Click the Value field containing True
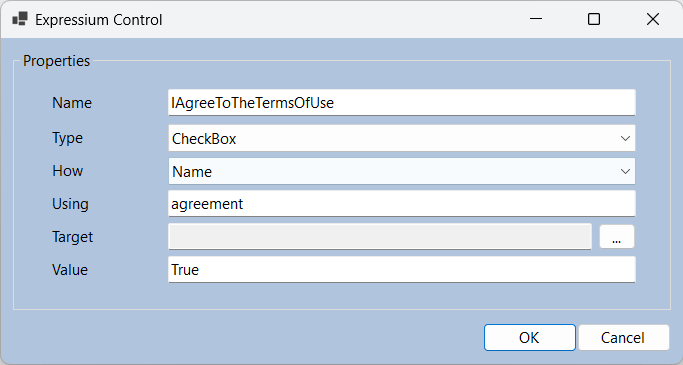The height and width of the screenshot is (365, 683). pyautogui.click(x=402, y=270)
